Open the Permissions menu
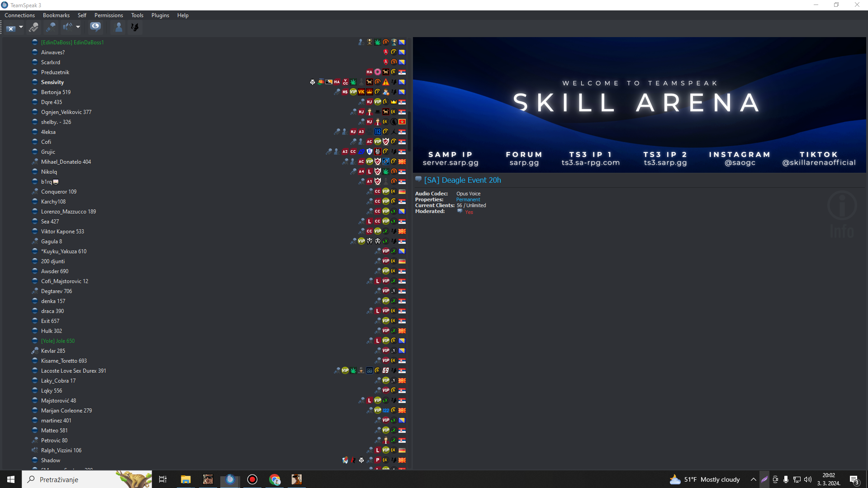 tap(109, 15)
